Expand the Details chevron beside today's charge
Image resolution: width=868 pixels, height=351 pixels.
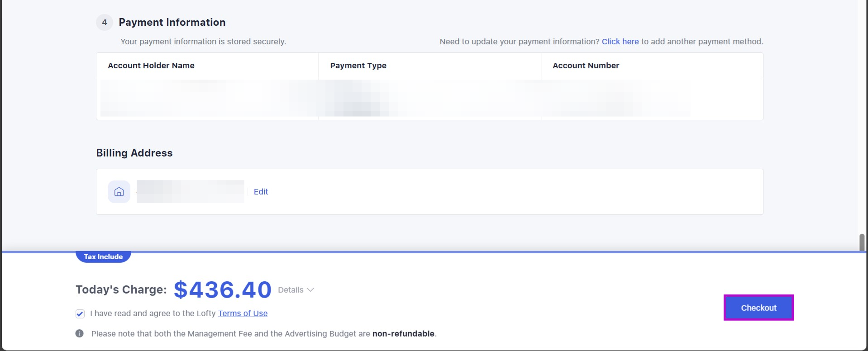310,290
